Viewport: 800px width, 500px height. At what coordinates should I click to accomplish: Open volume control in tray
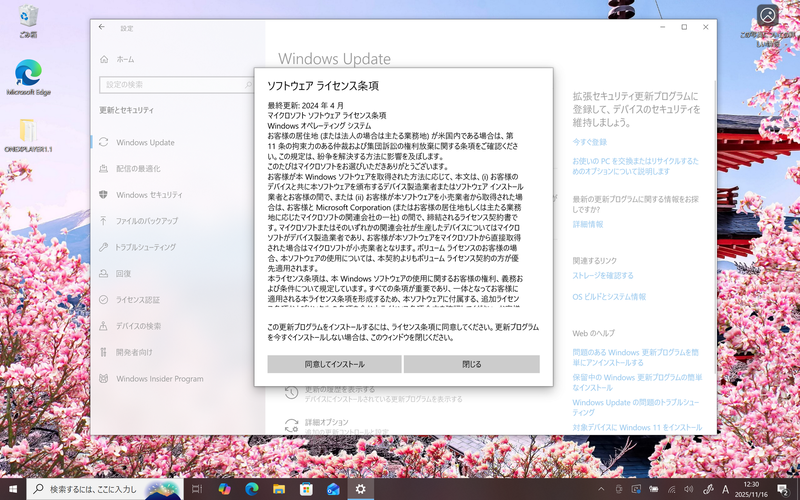[x=689, y=489]
